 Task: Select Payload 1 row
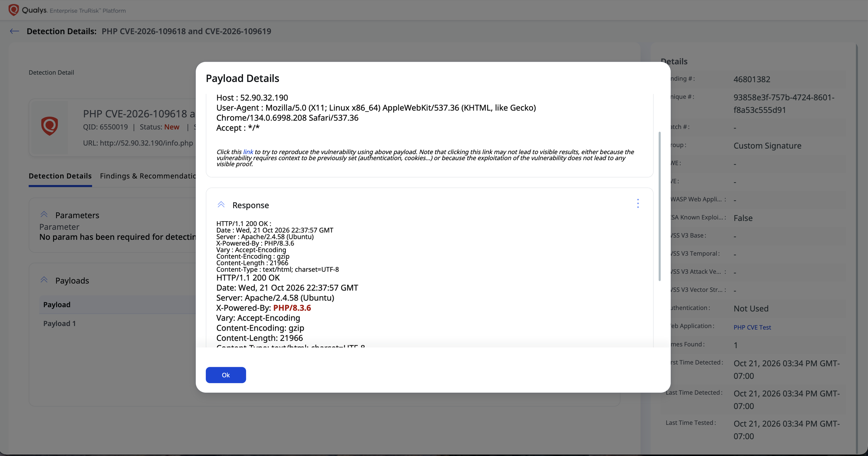117,324
